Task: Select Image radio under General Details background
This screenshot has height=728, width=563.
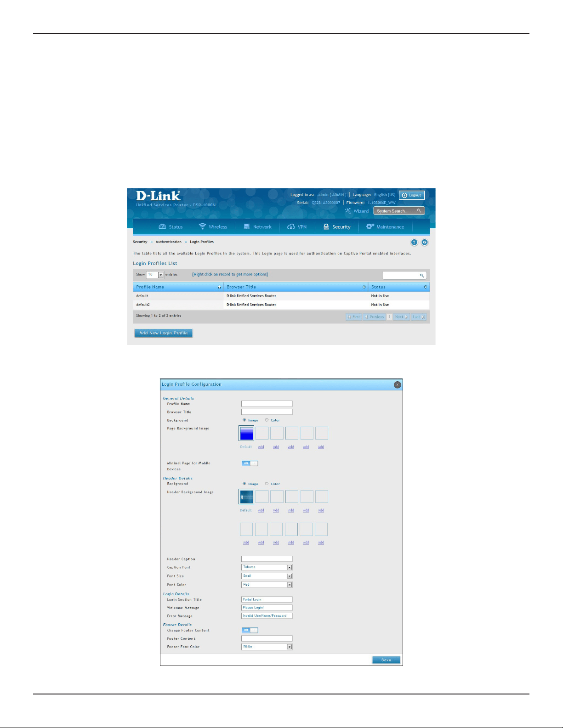Action: [244, 420]
